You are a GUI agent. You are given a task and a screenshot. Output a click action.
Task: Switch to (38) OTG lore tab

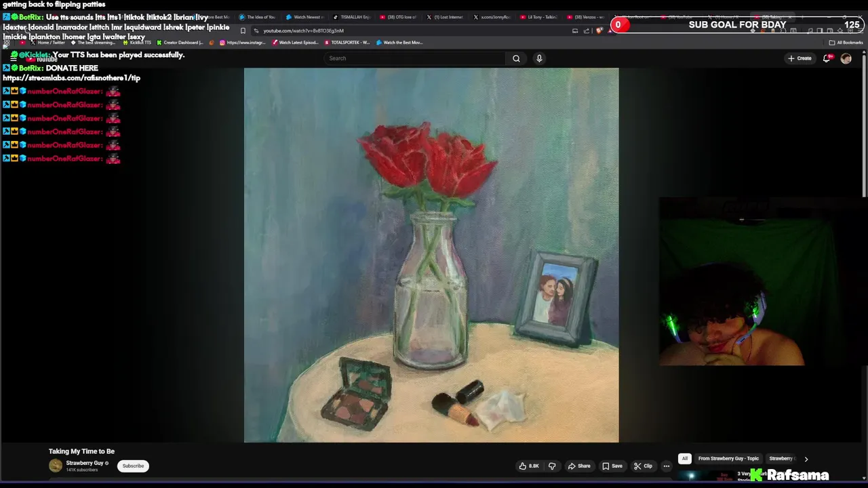pos(398,17)
